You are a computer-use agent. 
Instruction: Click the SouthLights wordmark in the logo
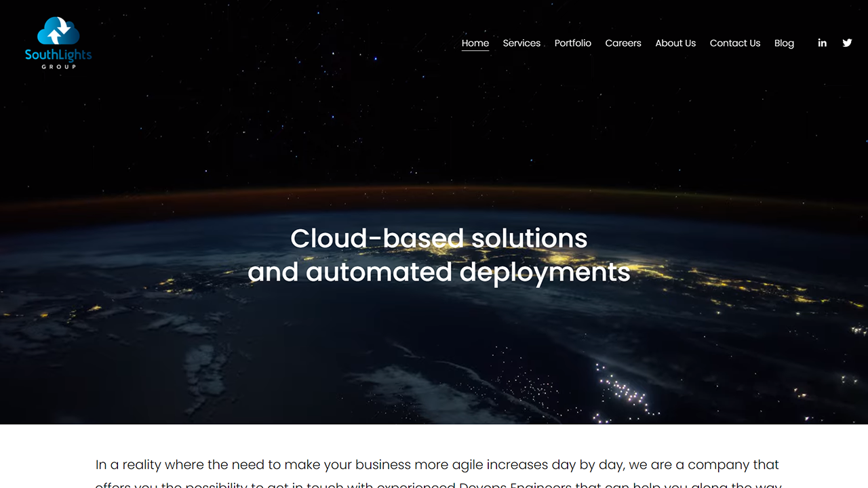tap(58, 55)
